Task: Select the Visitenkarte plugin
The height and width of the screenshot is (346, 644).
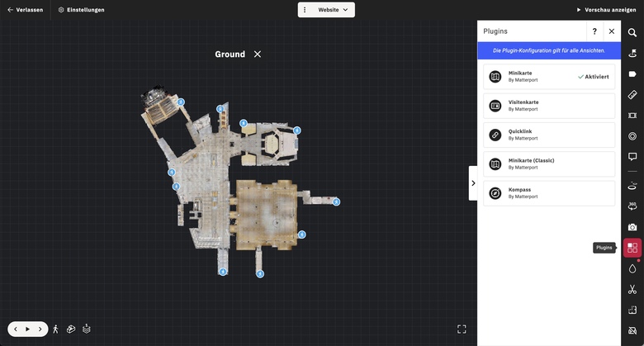Action: 549,106
